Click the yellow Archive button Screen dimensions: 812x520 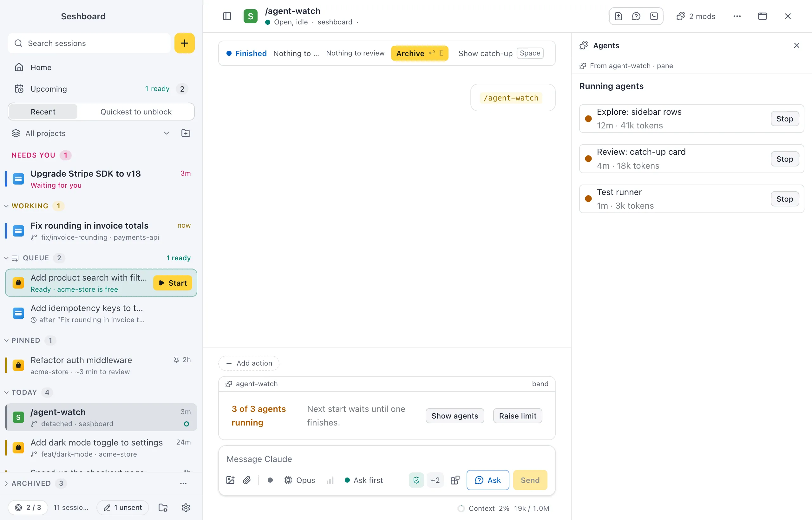pyautogui.click(x=420, y=53)
